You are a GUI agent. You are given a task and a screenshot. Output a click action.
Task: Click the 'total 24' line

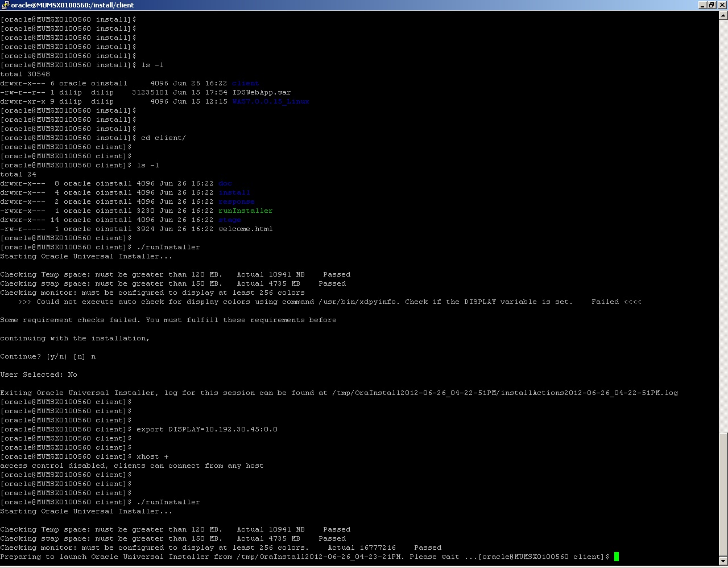tap(18, 174)
